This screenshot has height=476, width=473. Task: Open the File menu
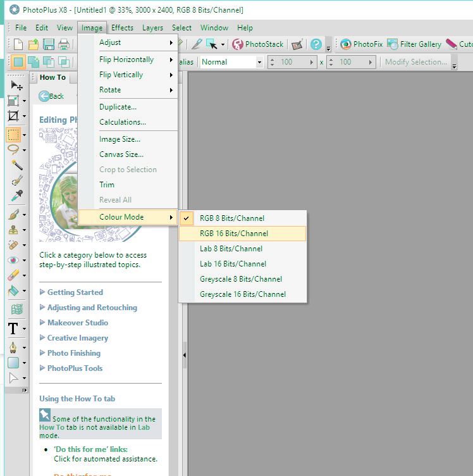pos(21,28)
